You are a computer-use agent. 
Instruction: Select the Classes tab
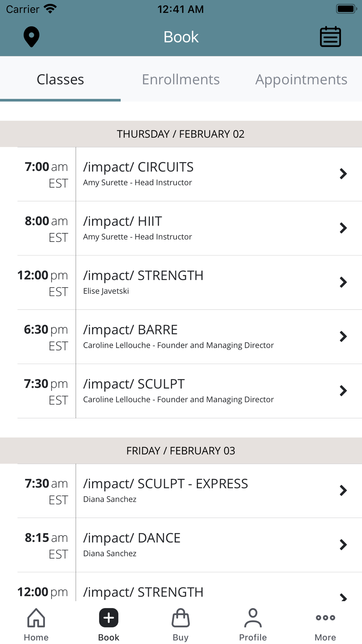click(60, 79)
